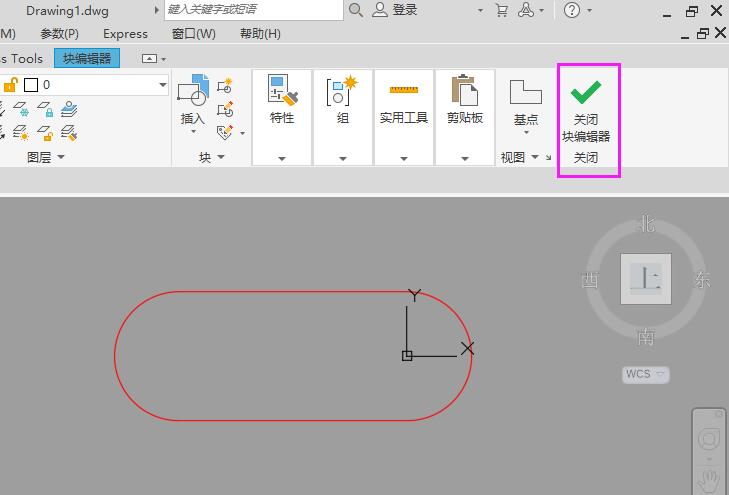
Task: Click the Drawing1.dwg title text
Action: [x=67, y=11]
